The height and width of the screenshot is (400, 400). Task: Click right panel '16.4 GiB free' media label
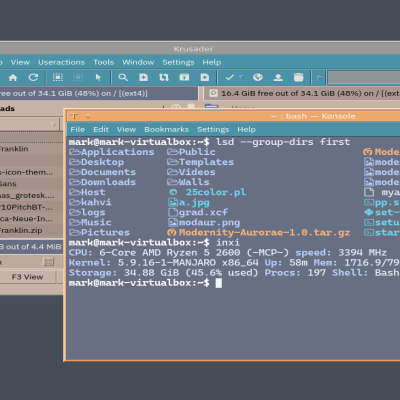pos(310,93)
